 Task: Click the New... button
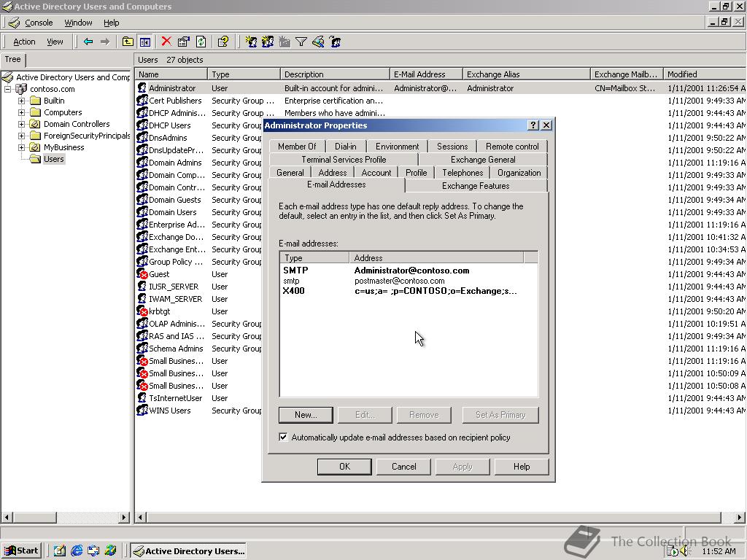[x=306, y=415]
